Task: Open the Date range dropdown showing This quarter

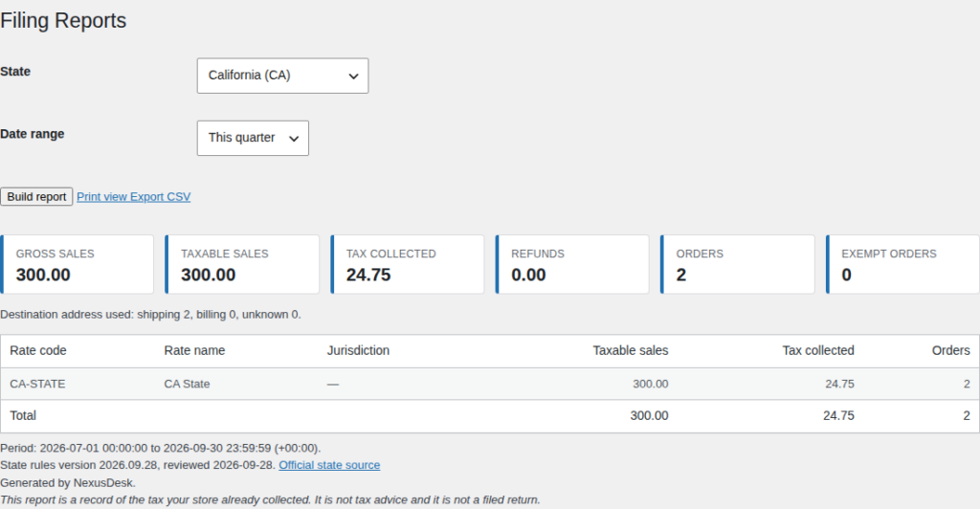Action: (253, 138)
